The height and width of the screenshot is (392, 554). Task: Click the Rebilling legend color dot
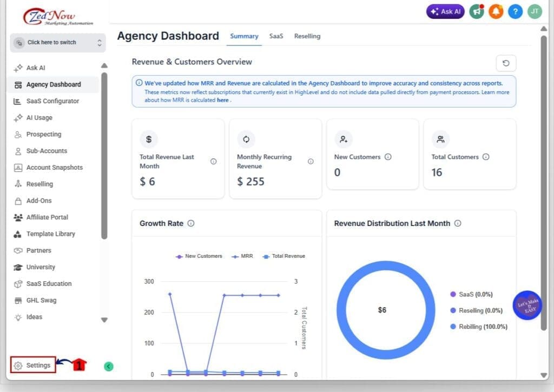(x=453, y=327)
